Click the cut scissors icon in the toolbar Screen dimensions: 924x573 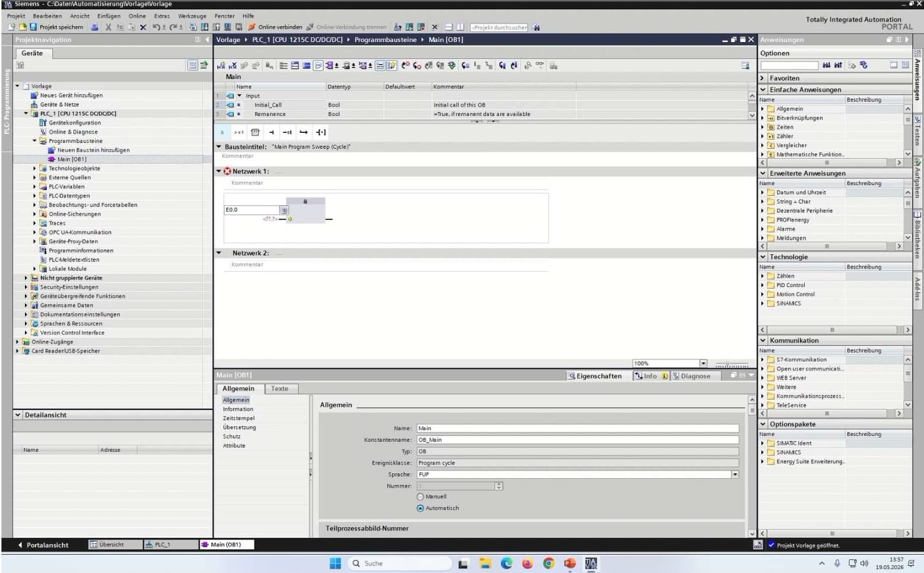(108, 27)
